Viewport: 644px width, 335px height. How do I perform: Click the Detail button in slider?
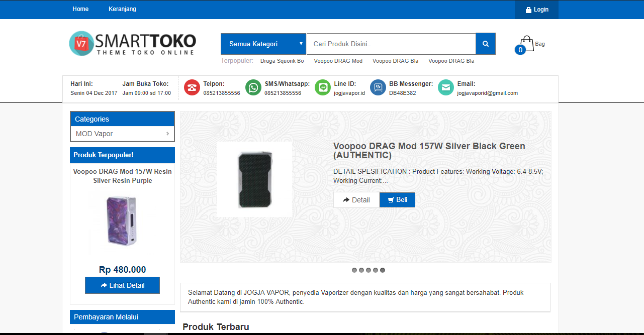click(356, 200)
